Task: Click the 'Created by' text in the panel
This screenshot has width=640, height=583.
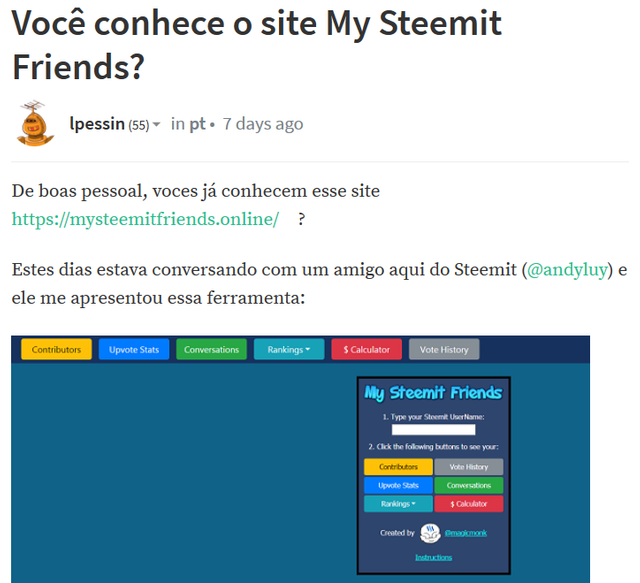Action: [397, 533]
